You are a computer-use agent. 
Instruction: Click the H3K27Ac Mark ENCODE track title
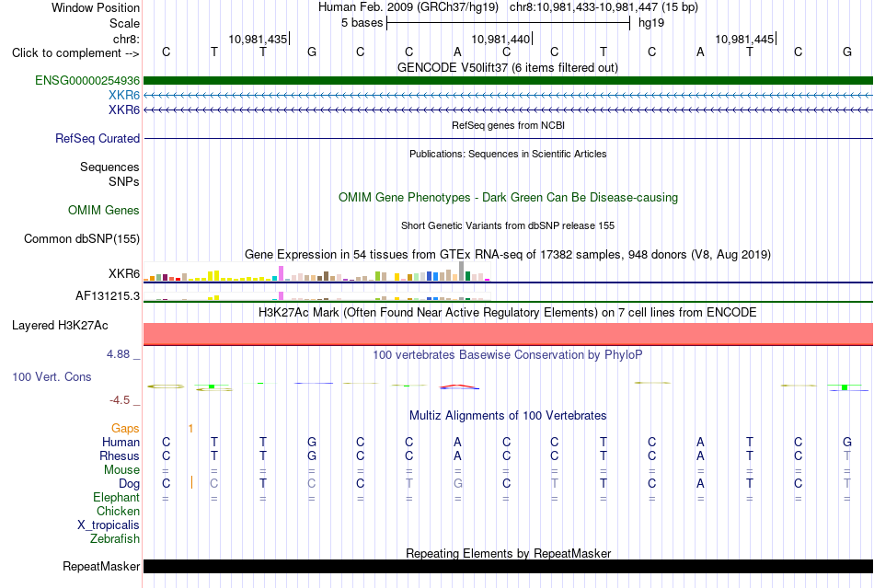[508, 312]
